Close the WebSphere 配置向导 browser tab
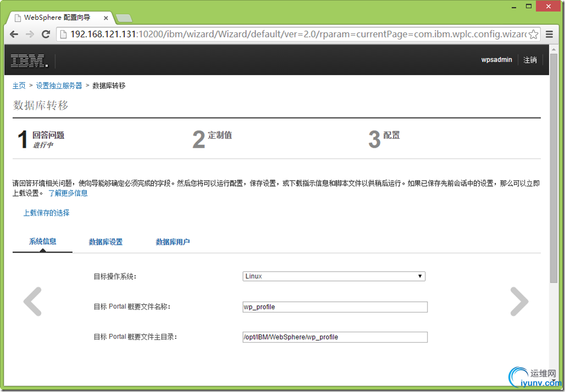 (x=106, y=18)
